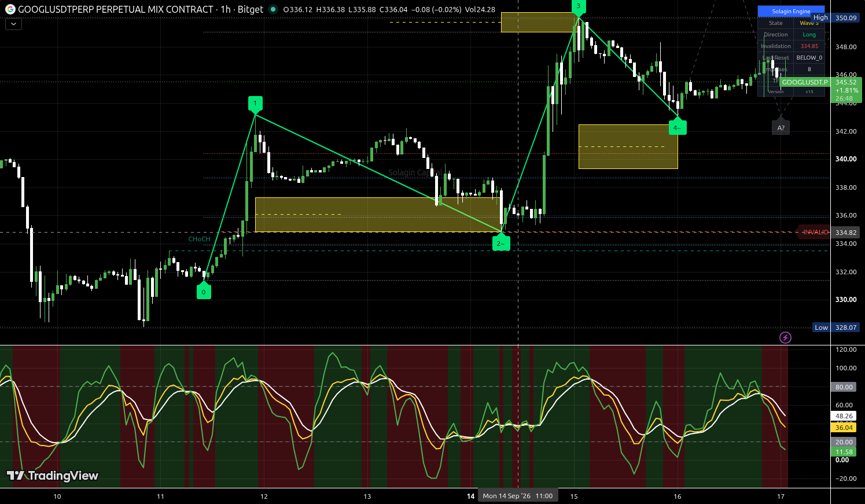Click the C336.04 close value

coord(393,10)
